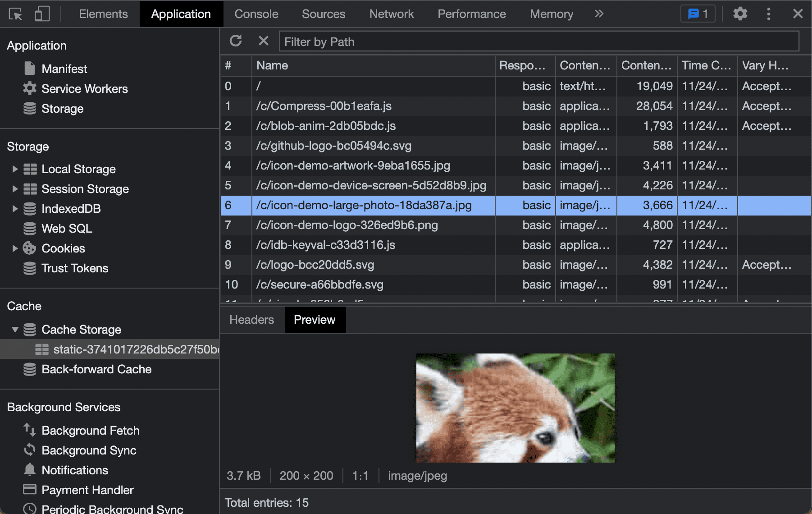Toggle the device toolbar
Image resolution: width=812 pixels, height=514 pixels.
pyautogui.click(x=42, y=14)
